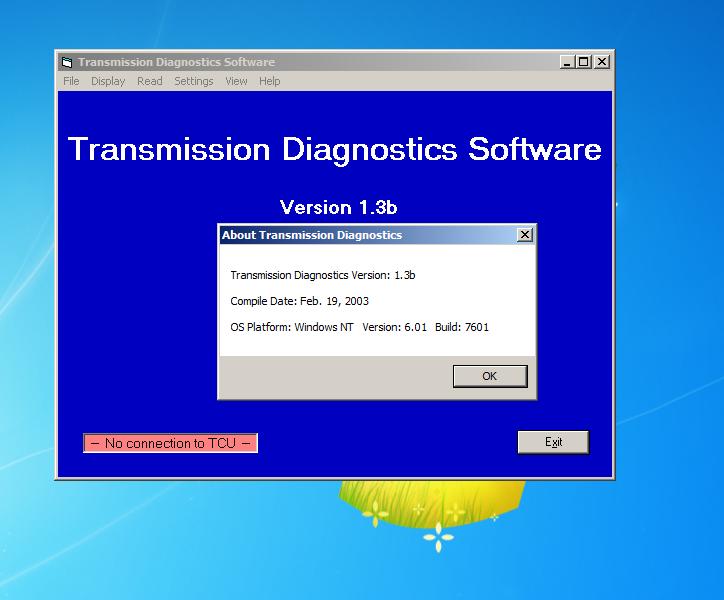Click OK in the About dialog
The height and width of the screenshot is (600, 724).
(490, 376)
